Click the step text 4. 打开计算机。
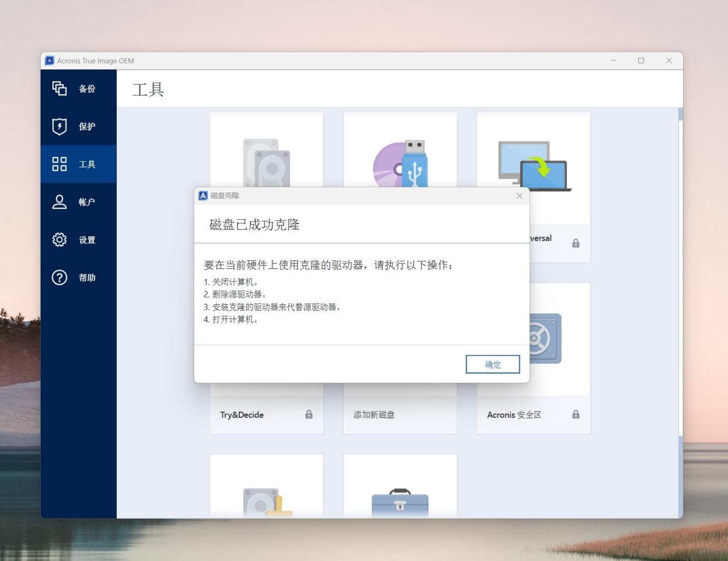Screen dimensions: 728x561 [231, 320]
